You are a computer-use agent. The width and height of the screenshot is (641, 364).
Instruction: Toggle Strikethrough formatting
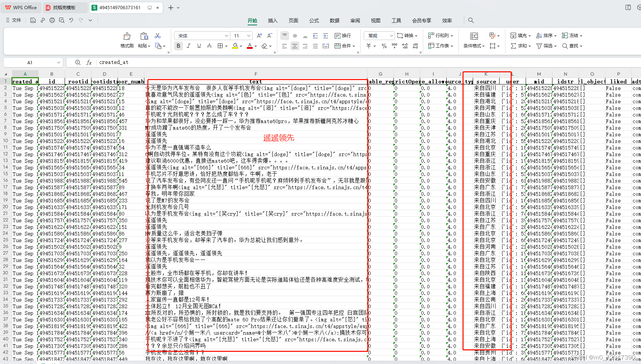209,46
